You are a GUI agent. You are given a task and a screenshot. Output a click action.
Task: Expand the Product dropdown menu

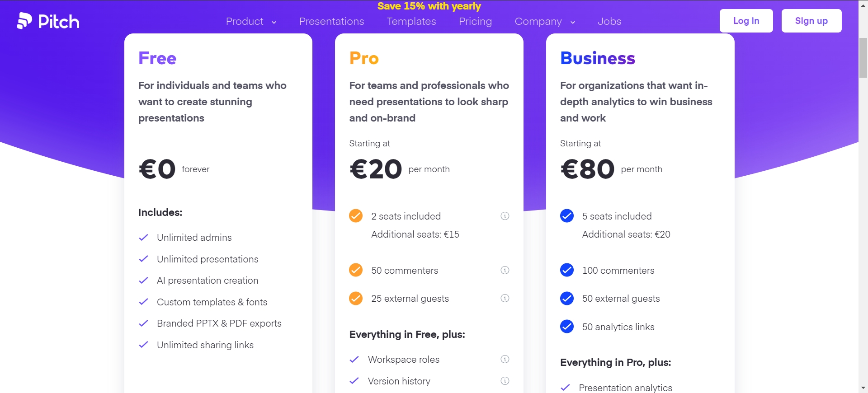click(x=251, y=21)
